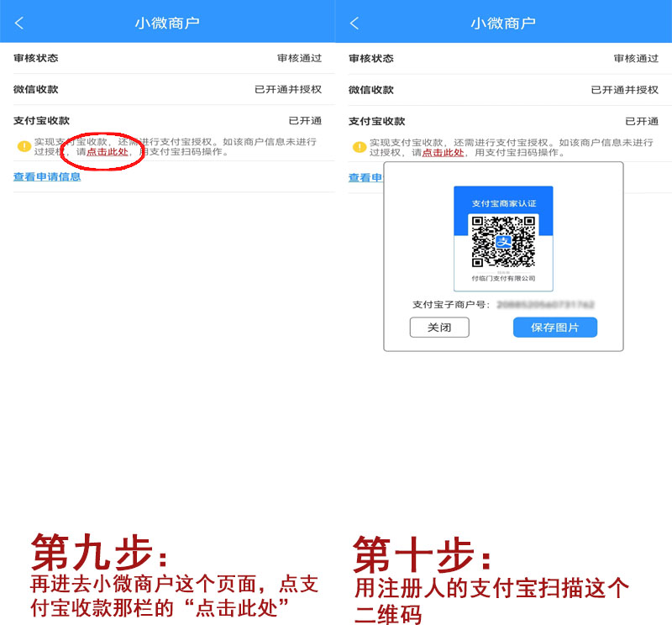Click 支付宝收款 label on left screen

[x=41, y=120]
